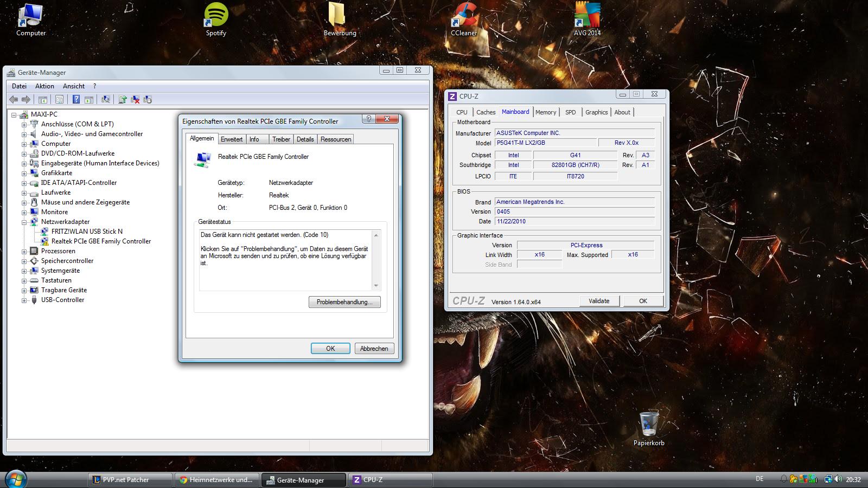
Task: Toggle the action pane toolbar icon
Action: [x=89, y=99]
